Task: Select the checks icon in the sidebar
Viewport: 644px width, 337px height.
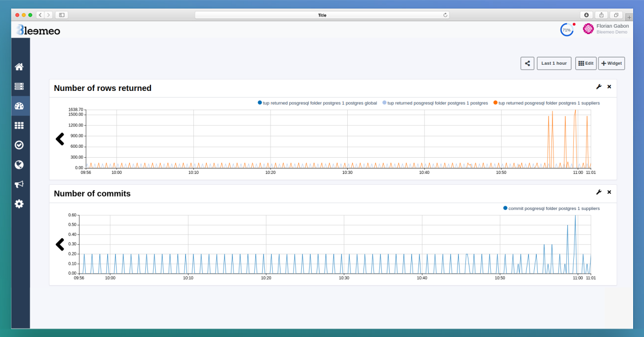Action: (x=19, y=145)
